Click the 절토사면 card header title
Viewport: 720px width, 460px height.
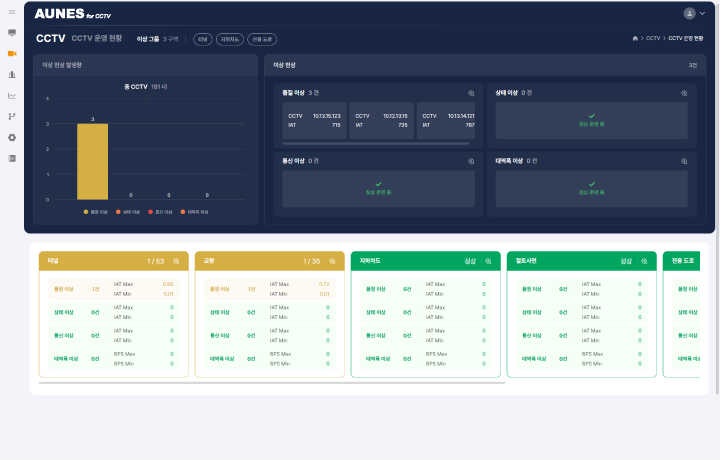point(526,261)
